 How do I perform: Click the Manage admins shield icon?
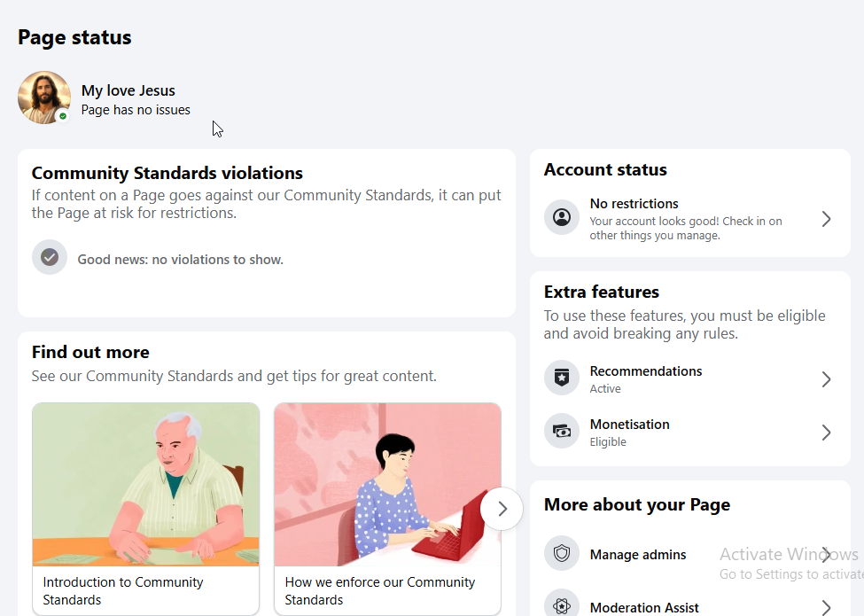[x=562, y=553]
